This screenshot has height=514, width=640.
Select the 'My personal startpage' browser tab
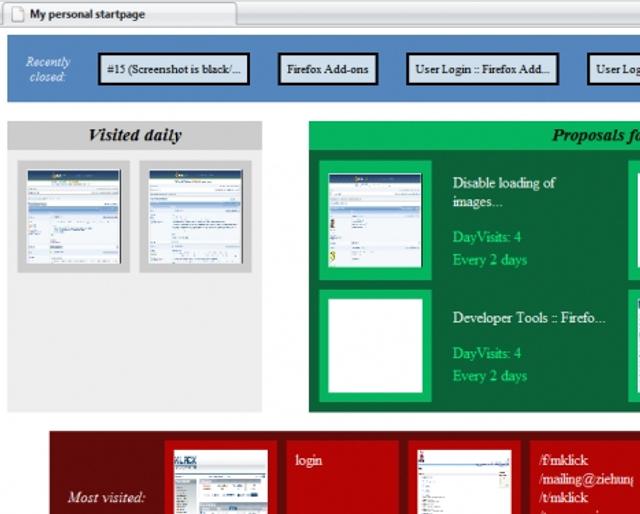tap(118, 14)
